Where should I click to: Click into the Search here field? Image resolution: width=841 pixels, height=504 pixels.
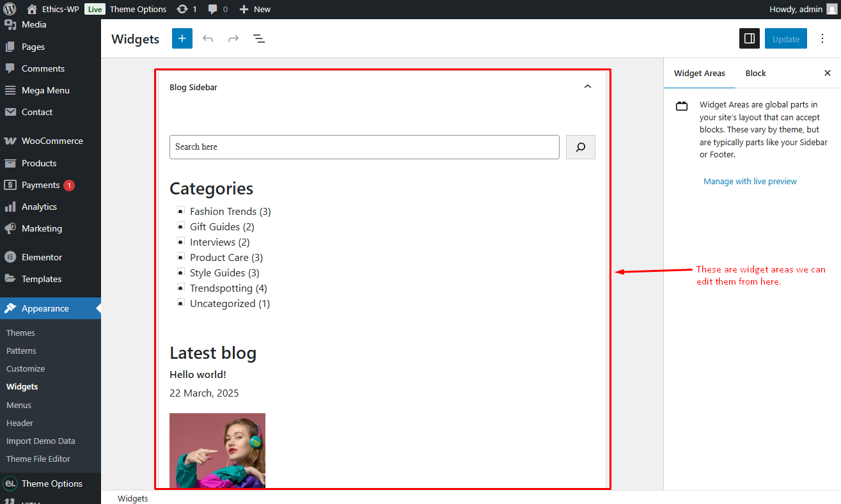[365, 147]
